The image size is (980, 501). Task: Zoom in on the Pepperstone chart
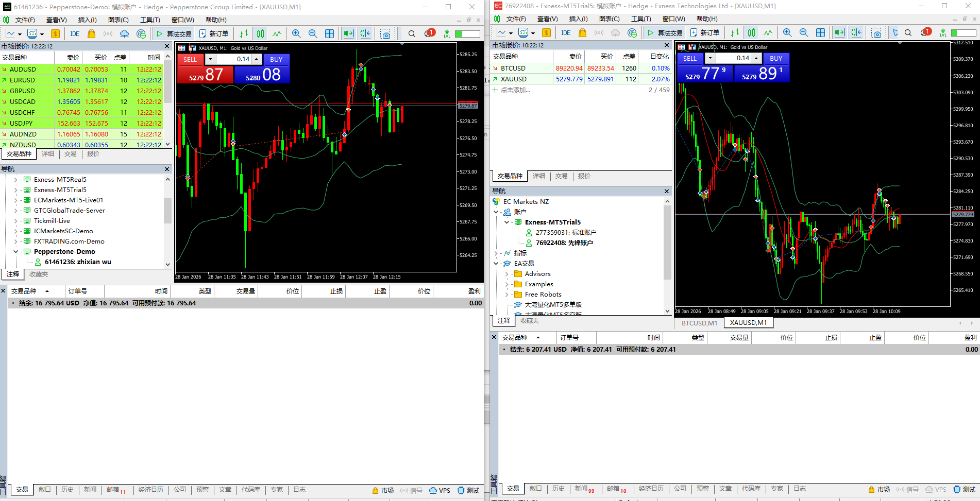(x=296, y=34)
